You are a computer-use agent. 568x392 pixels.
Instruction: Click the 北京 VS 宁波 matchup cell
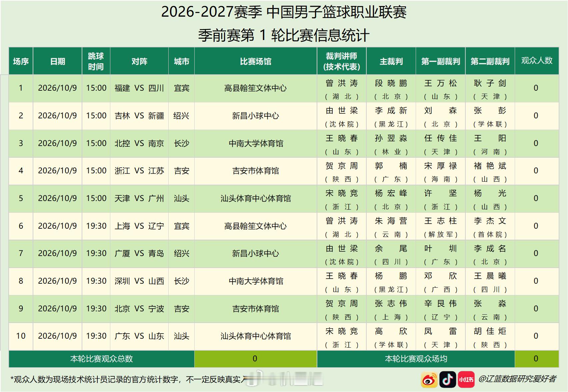(x=139, y=309)
